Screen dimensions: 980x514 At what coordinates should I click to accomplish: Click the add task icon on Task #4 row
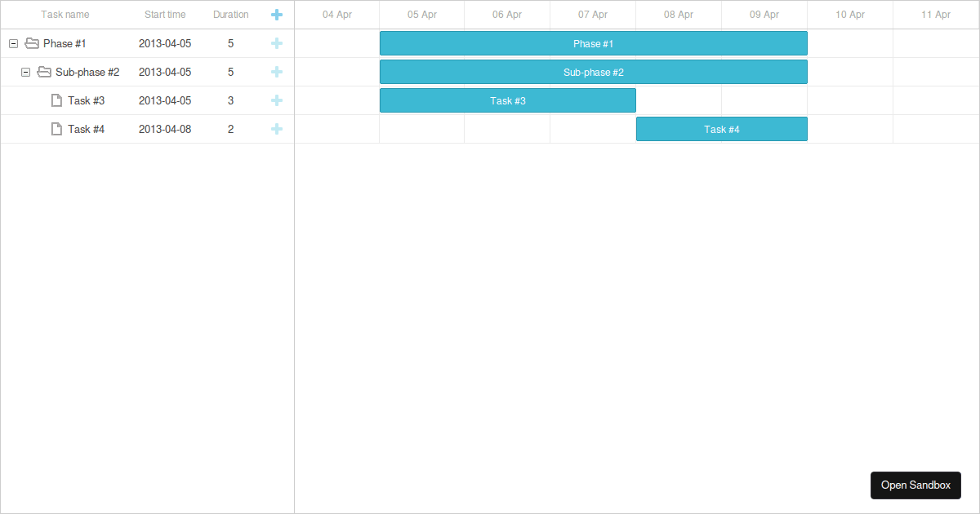pos(277,129)
